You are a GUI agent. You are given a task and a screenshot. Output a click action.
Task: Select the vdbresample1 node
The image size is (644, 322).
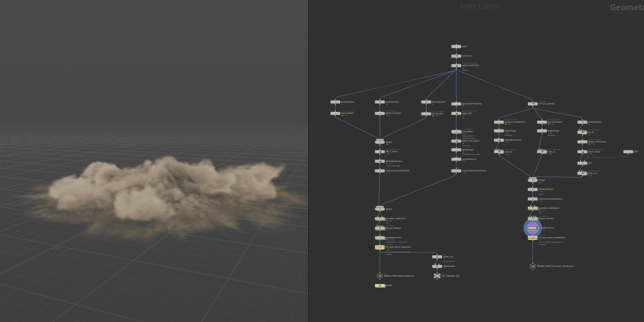click(437, 266)
